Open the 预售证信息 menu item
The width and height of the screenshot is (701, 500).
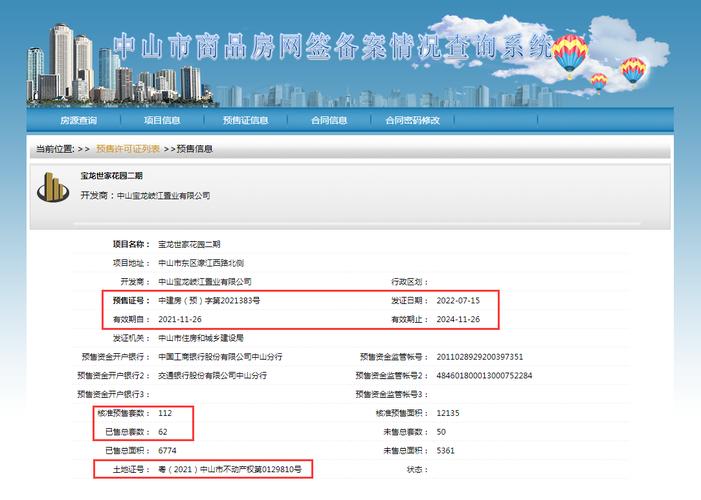(x=245, y=120)
